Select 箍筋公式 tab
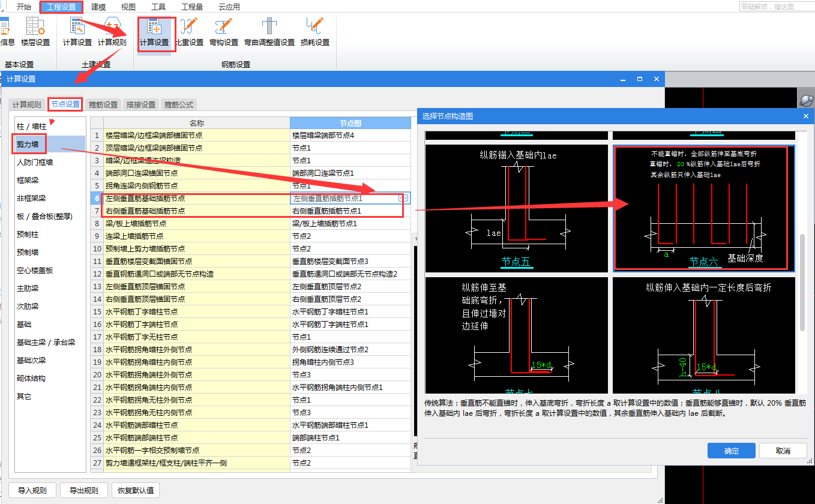The image size is (815, 504). tap(179, 104)
